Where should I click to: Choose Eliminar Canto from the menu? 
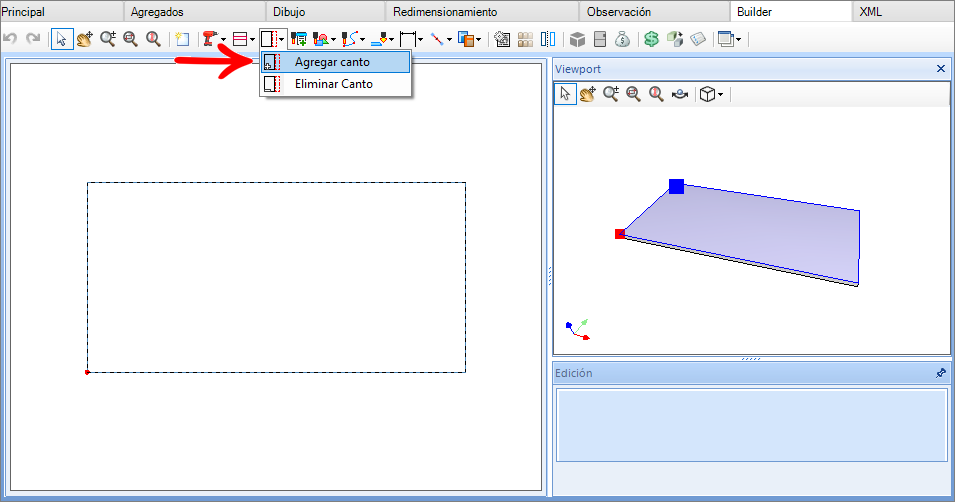point(333,85)
